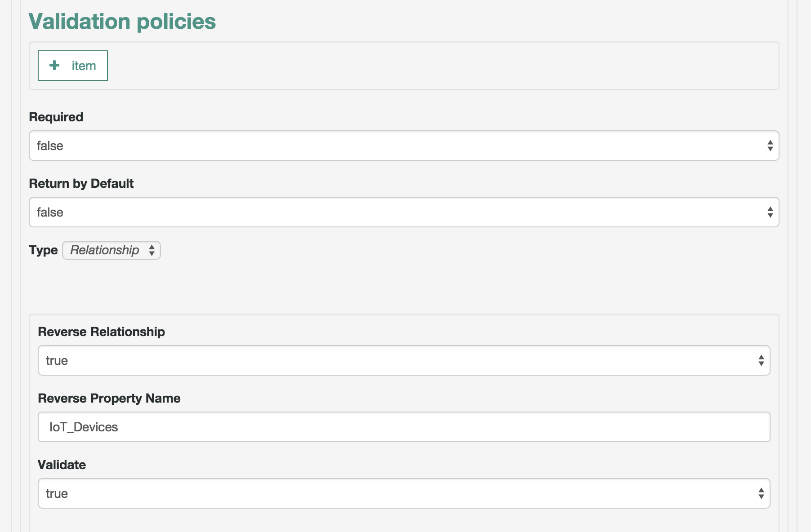Viewport: 811px width, 532px height.
Task: Click the arrows icon on Validate select
Action: click(x=761, y=493)
